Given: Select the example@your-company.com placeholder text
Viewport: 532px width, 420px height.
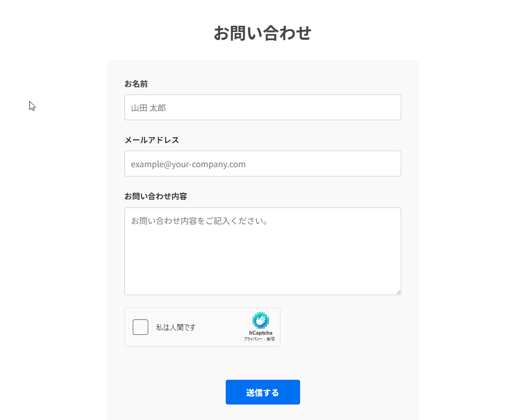Looking at the screenshot, I should pyautogui.click(x=188, y=164).
